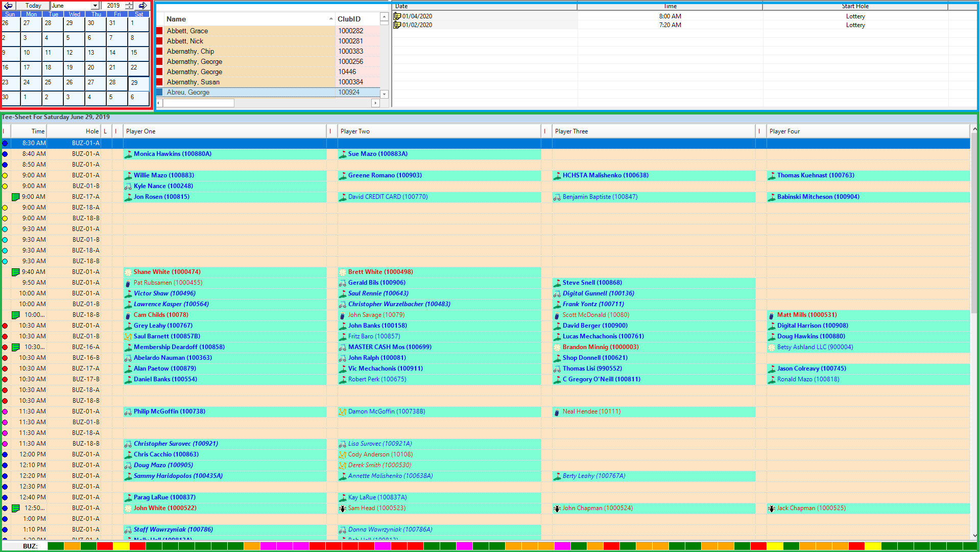
Task: Sort member list by Name column
Action: click(x=248, y=19)
